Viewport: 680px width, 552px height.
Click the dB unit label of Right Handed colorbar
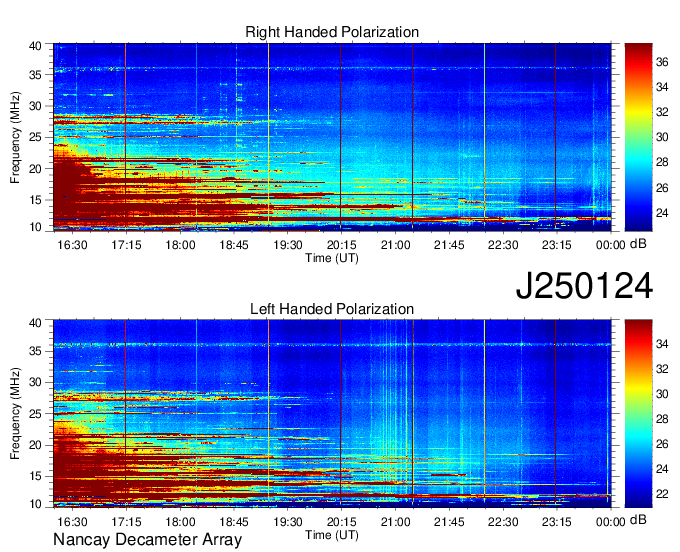[638, 244]
